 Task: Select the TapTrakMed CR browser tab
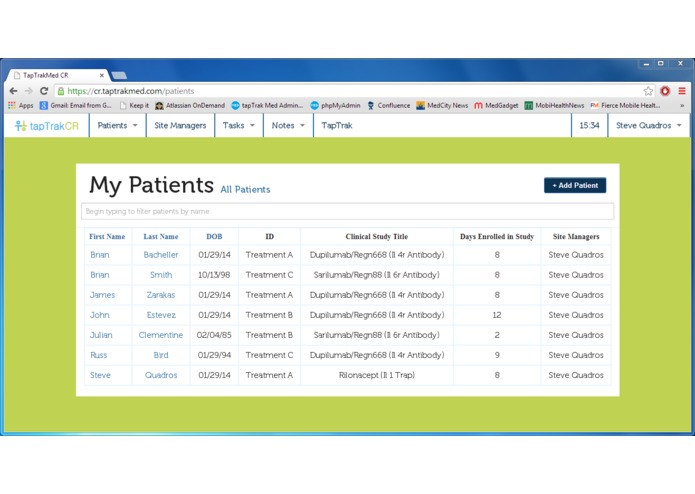[56, 75]
